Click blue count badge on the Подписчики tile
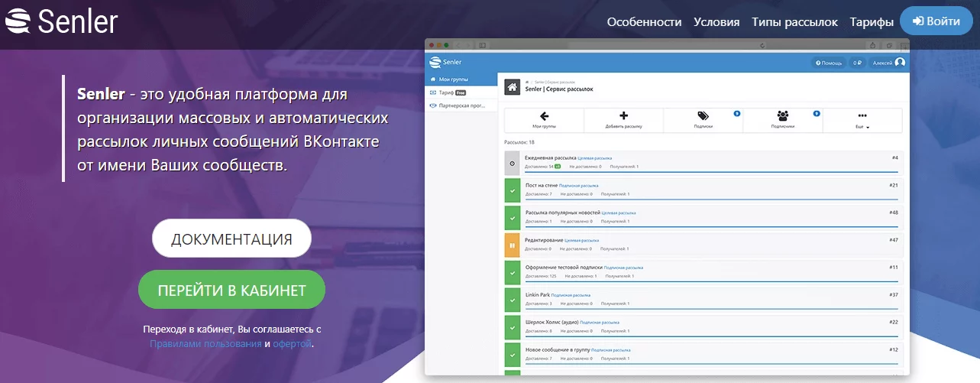980x383 pixels. [x=817, y=113]
